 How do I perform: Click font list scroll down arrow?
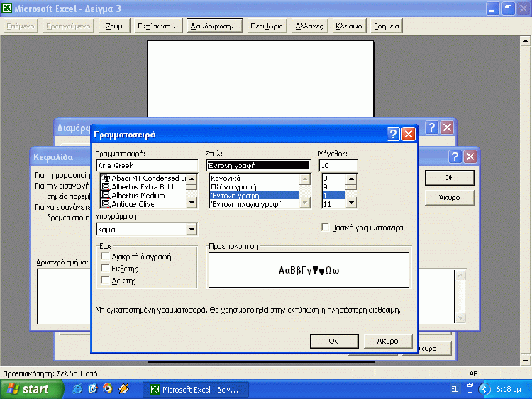point(192,203)
